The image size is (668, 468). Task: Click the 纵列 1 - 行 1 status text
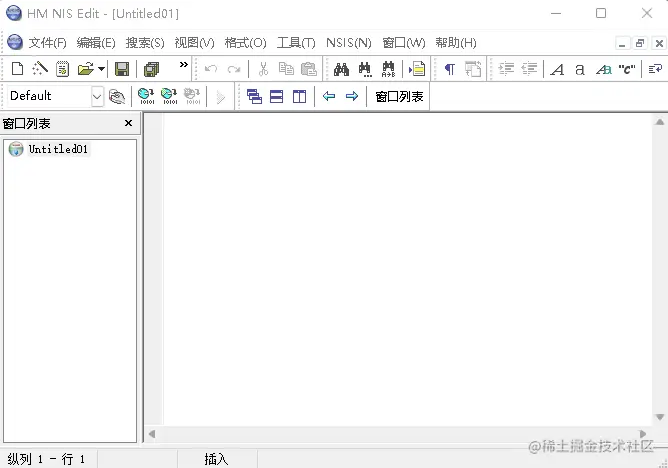coord(46,459)
